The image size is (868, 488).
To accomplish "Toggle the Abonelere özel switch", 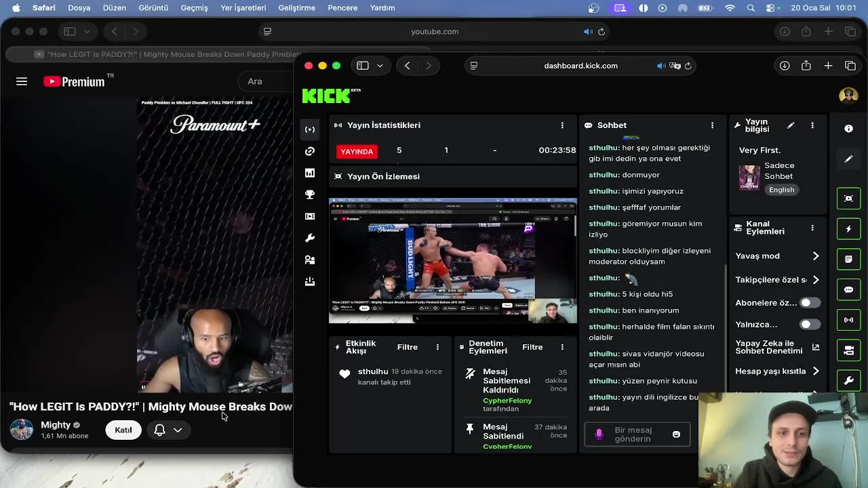I will (x=810, y=303).
